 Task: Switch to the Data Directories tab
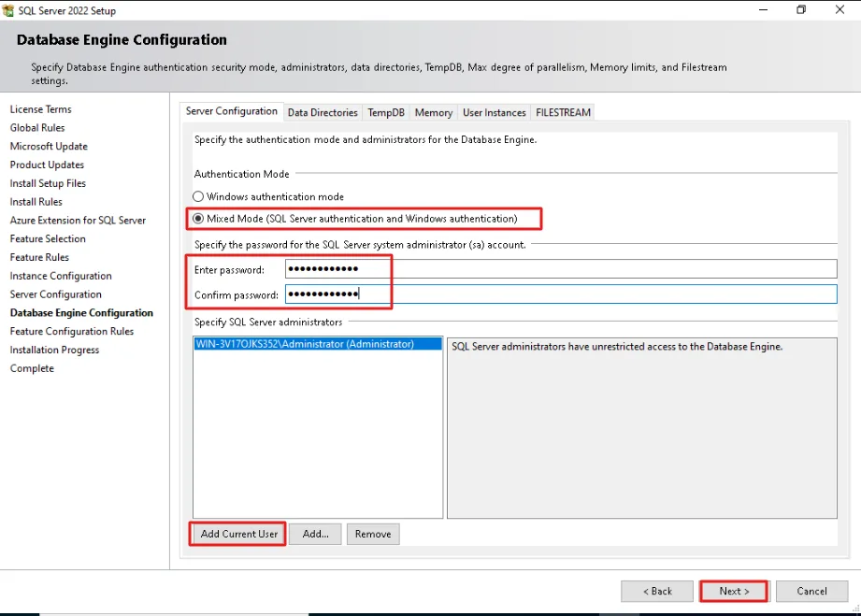(x=323, y=112)
